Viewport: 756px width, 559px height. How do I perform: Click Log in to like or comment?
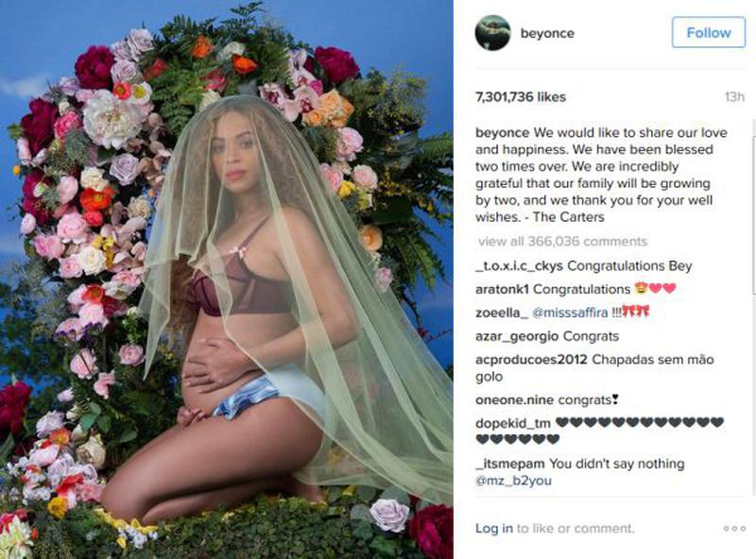pos(493,529)
